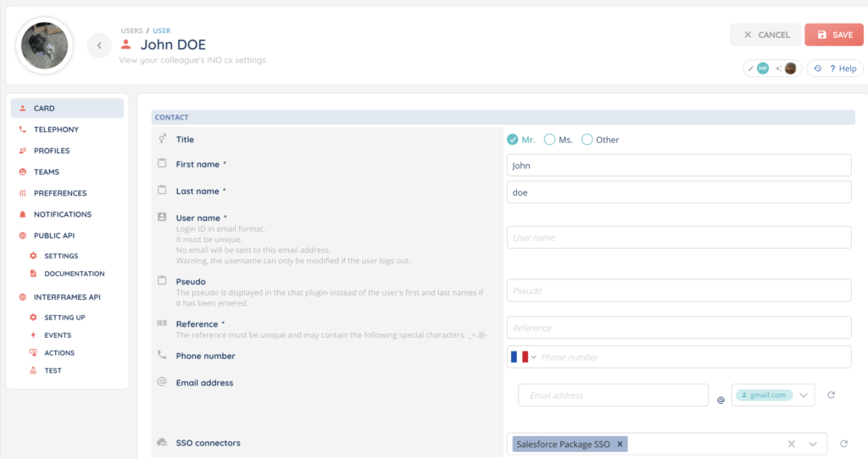Select the Mr. title radio button
868x459 pixels.
pos(512,140)
